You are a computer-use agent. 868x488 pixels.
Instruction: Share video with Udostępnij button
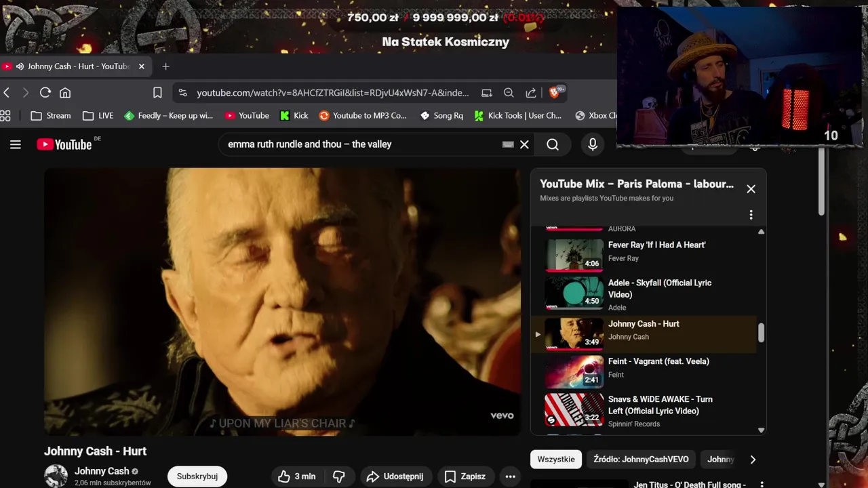click(395, 476)
